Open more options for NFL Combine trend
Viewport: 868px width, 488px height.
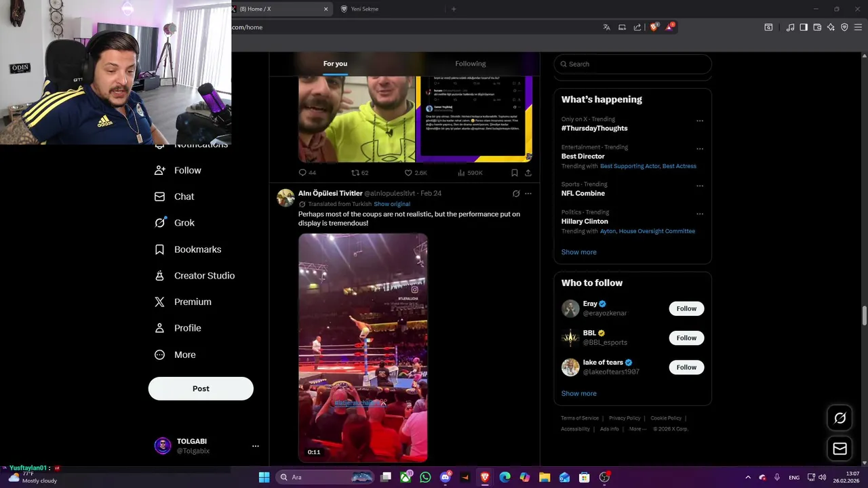click(700, 186)
